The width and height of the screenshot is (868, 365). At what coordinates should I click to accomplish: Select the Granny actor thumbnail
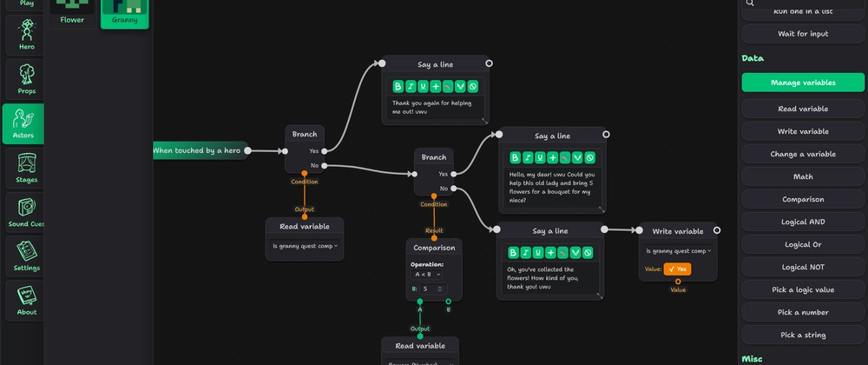[x=124, y=14]
